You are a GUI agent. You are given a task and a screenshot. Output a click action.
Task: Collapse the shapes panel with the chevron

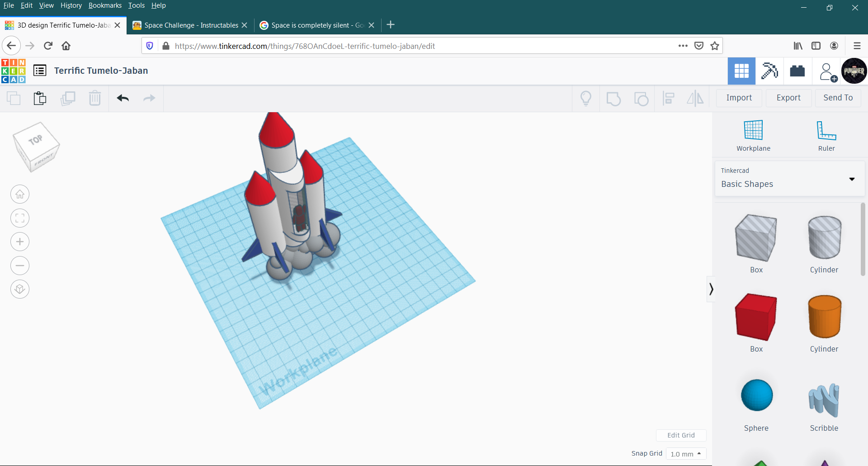(711, 289)
